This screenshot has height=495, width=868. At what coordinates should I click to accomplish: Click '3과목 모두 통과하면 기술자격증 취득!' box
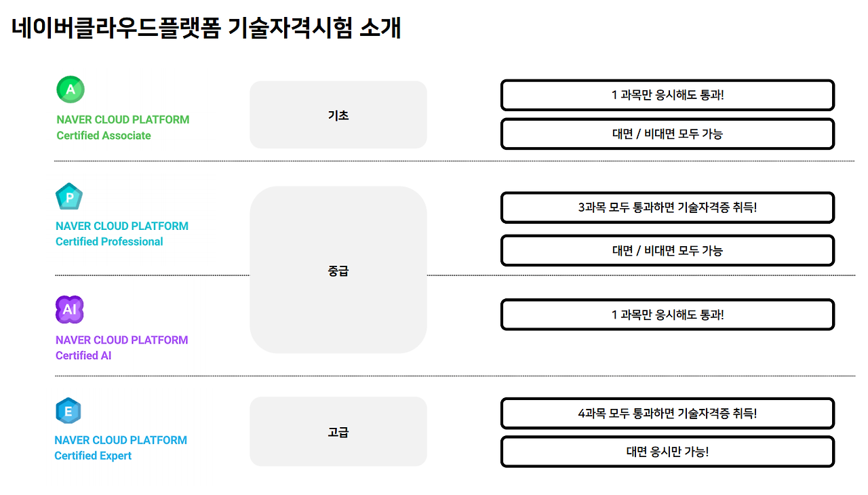(x=667, y=207)
